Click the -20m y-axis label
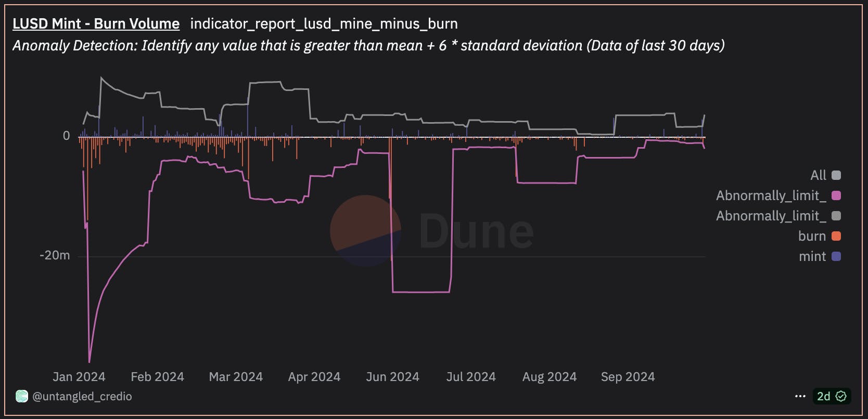868x419 pixels. (x=55, y=255)
